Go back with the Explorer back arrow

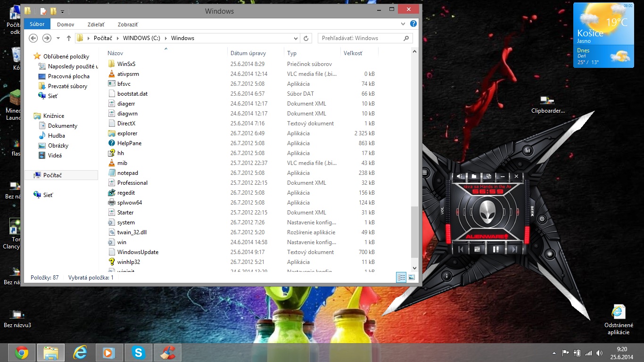tap(33, 38)
